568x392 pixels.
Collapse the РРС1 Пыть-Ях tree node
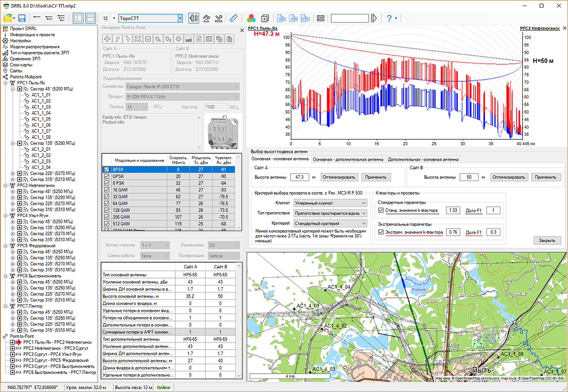coord(6,83)
